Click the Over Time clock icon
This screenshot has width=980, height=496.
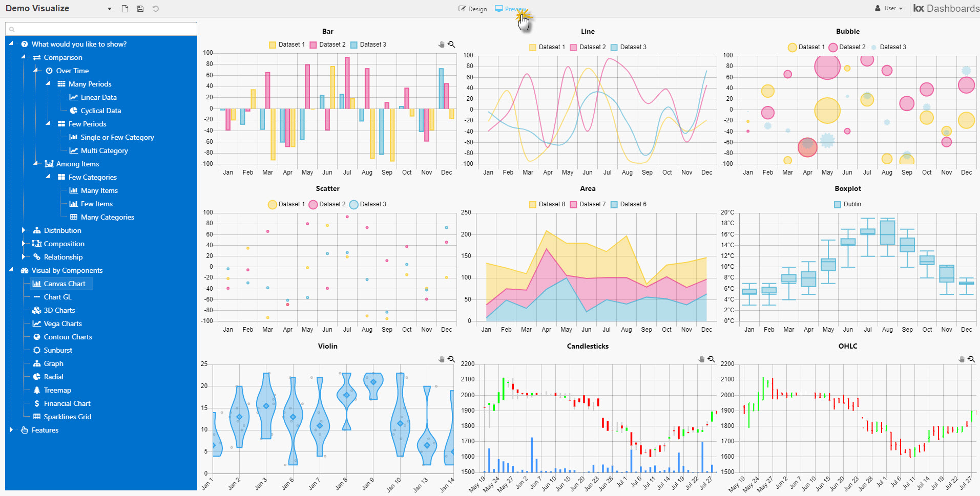coord(49,71)
